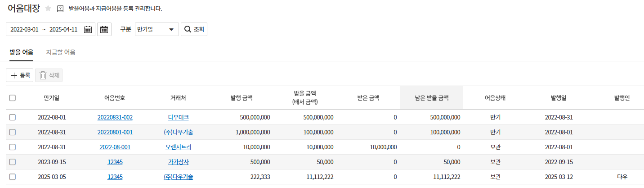This screenshot has width=644, height=188.
Task: Click the 삭제 trash button
Action: coord(49,75)
